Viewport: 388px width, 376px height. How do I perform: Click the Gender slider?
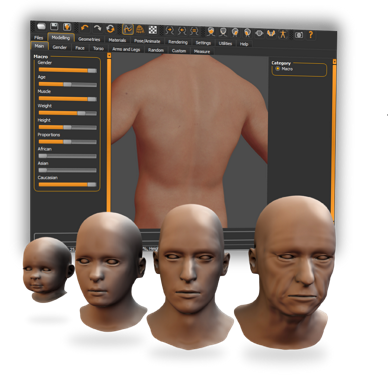(x=68, y=70)
